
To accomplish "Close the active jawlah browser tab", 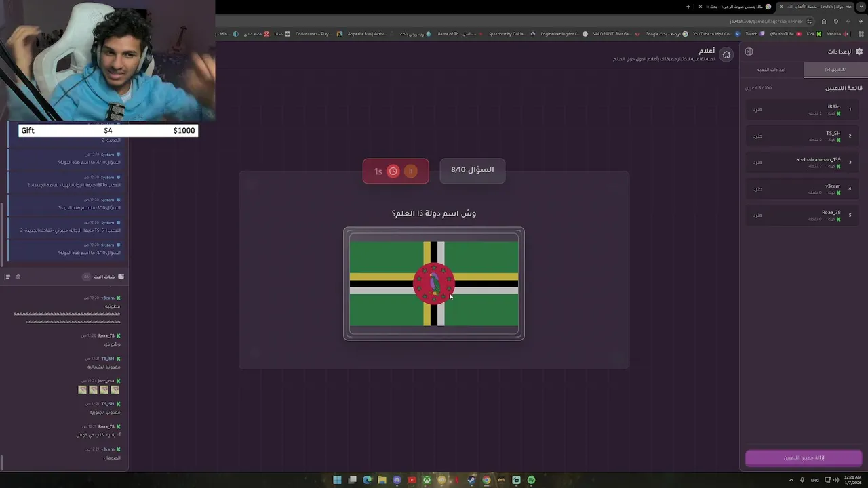I will (x=781, y=7).
